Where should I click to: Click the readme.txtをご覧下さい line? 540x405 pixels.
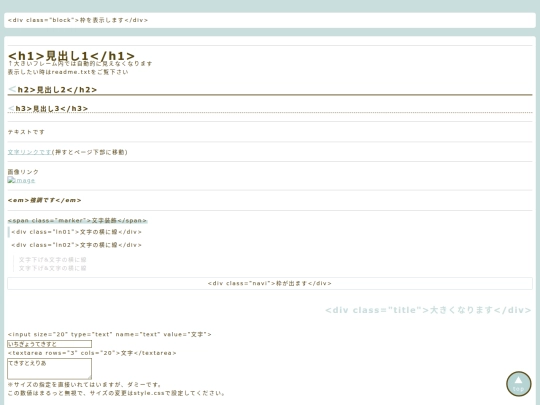coord(68,72)
